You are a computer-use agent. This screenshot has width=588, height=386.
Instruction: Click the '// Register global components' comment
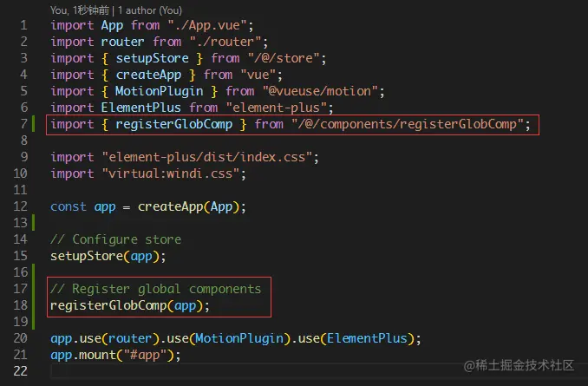[x=155, y=289]
